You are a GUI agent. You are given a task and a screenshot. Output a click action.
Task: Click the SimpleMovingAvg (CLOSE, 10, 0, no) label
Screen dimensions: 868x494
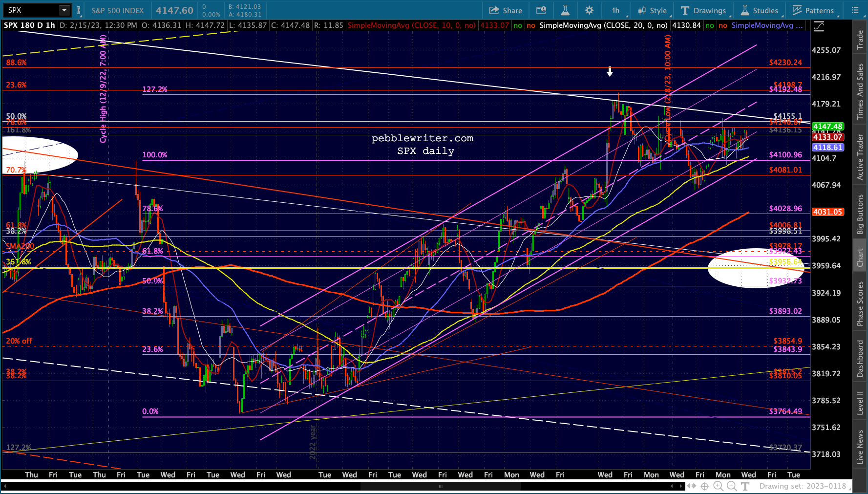tap(411, 25)
